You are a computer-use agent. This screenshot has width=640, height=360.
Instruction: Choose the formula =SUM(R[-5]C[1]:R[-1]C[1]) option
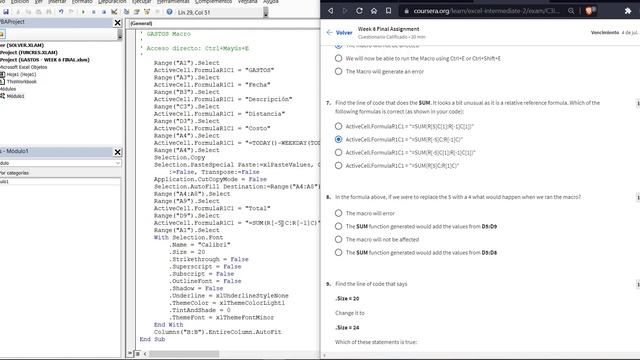[x=338, y=152]
